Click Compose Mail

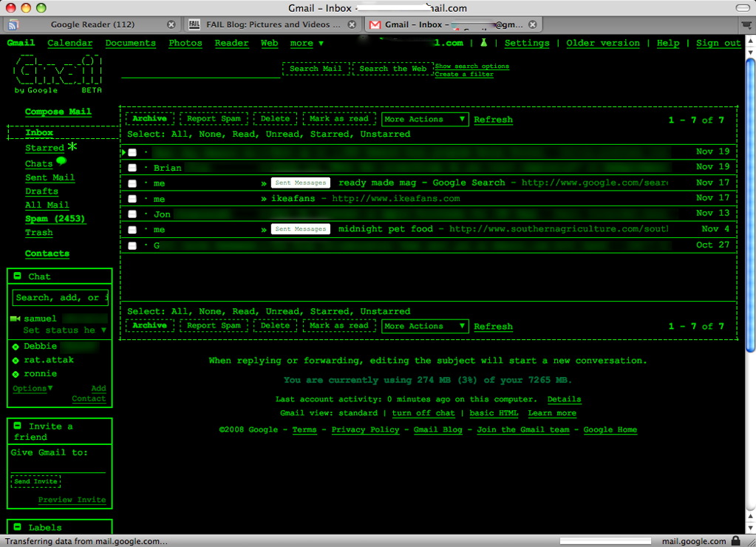tap(58, 112)
